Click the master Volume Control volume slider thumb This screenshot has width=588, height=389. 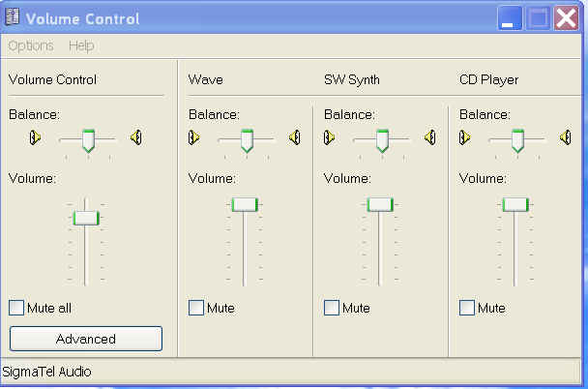coord(86,218)
